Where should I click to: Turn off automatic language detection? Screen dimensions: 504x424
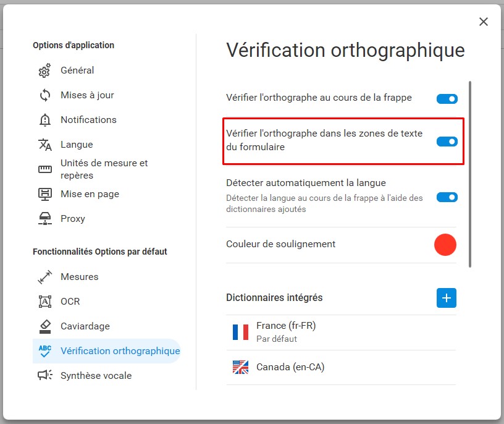[447, 197]
